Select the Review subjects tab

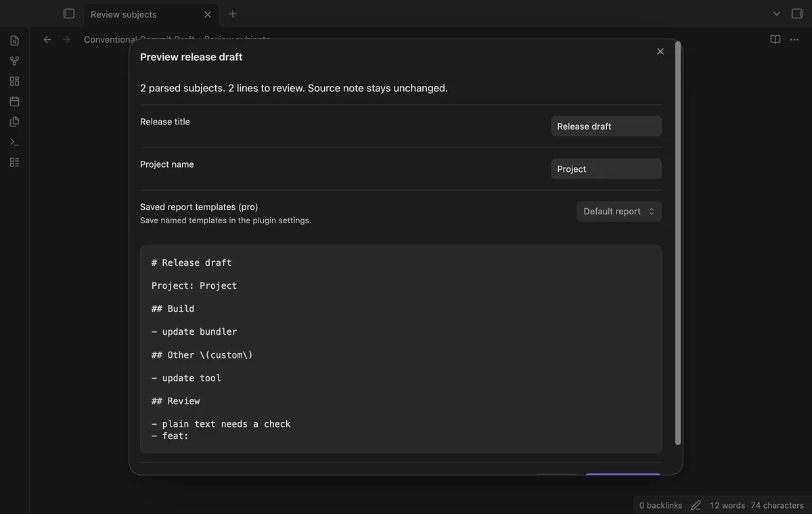152,14
